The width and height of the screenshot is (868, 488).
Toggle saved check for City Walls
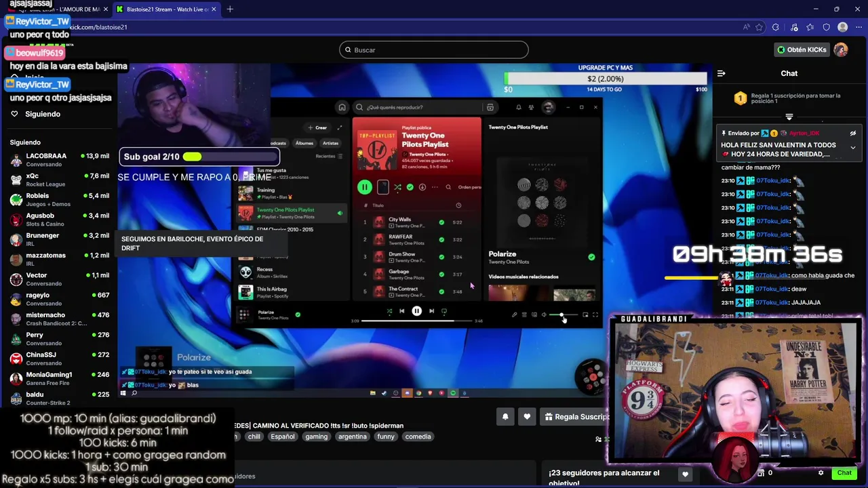441,222
